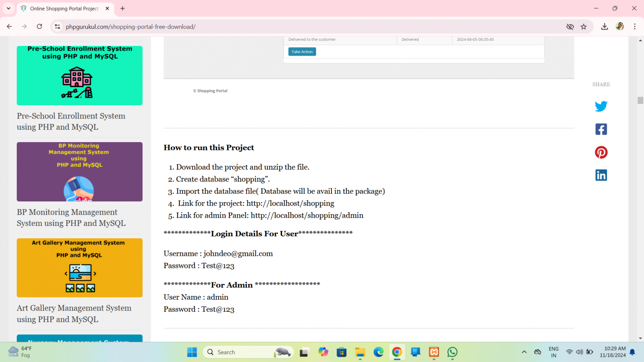Go back to previous page

[9, 27]
